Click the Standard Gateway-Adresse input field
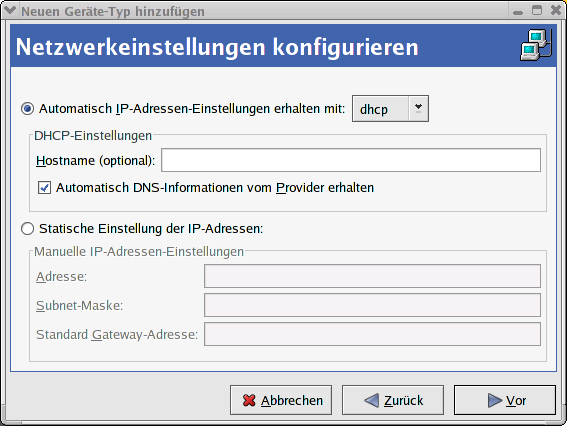 372,334
